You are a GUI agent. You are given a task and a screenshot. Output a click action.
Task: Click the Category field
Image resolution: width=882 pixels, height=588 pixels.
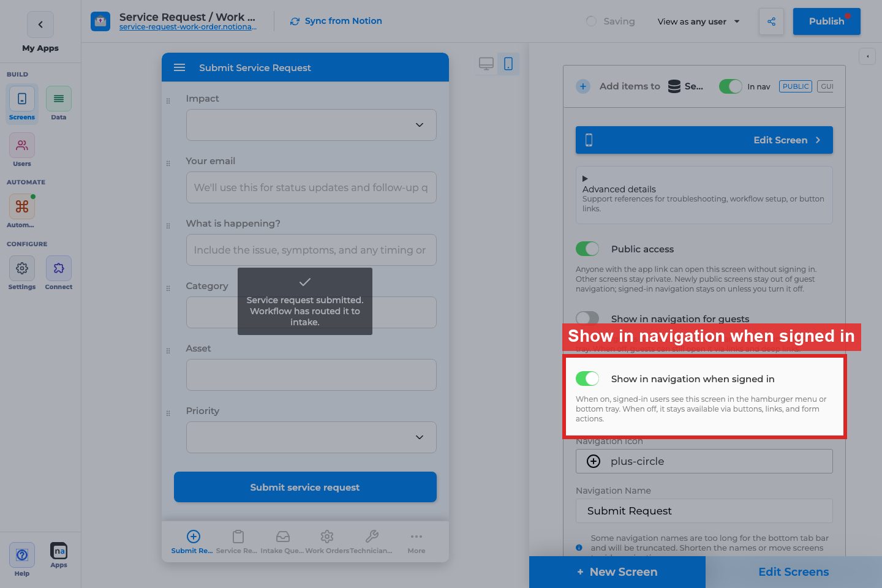click(311, 312)
